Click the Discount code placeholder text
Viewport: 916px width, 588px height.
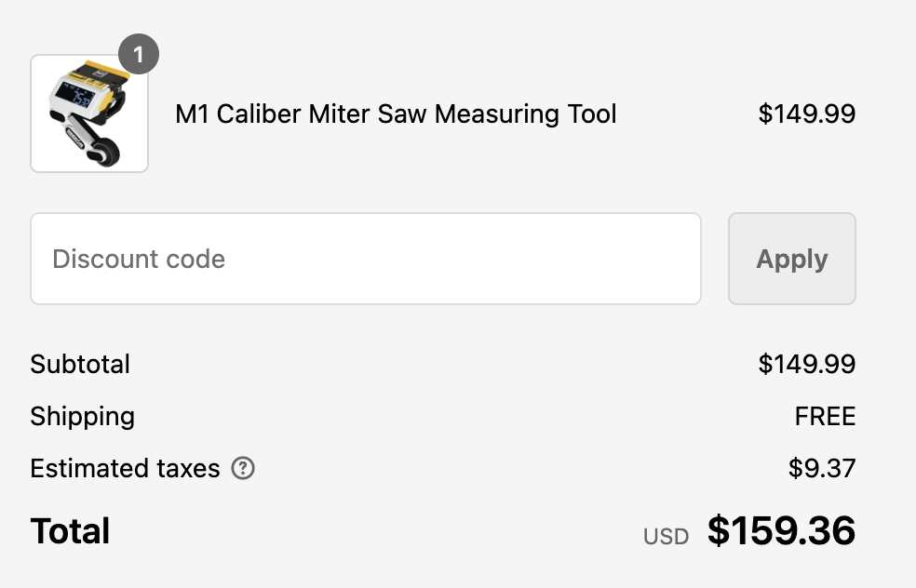[139, 259]
